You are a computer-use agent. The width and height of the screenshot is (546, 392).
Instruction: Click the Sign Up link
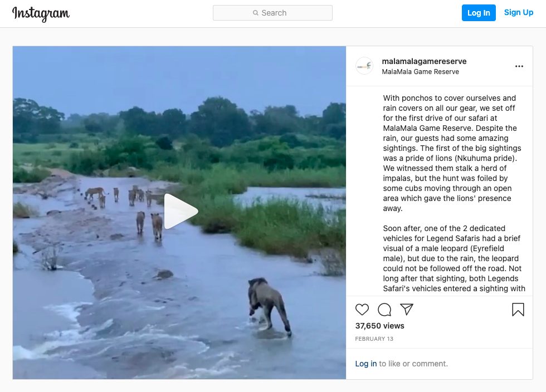pos(519,13)
